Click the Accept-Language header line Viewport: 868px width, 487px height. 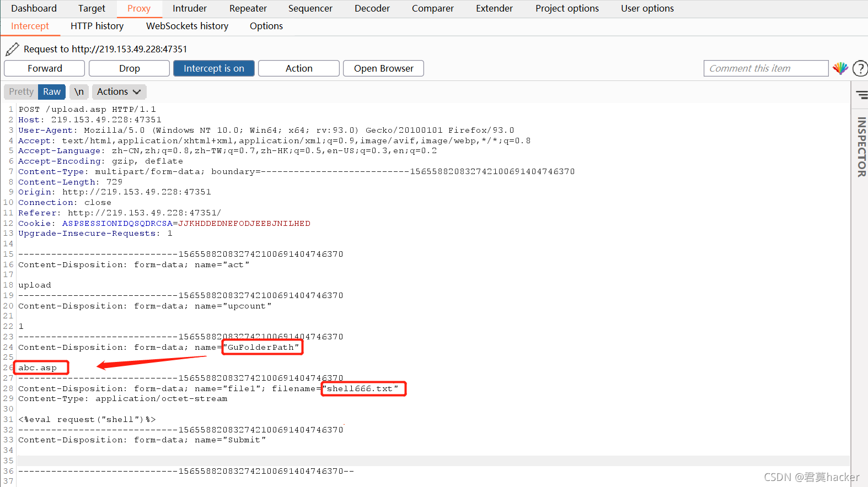[x=228, y=151]
